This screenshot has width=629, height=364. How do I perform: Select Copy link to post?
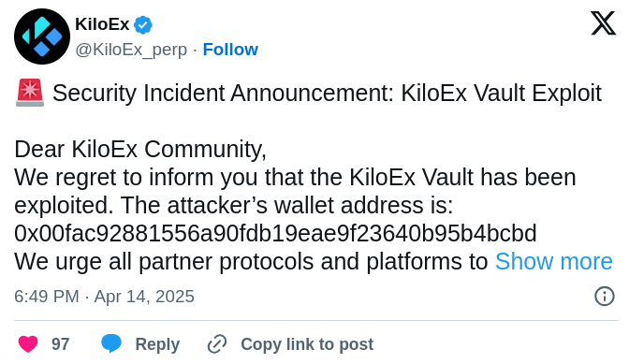(x=307, y=344)
